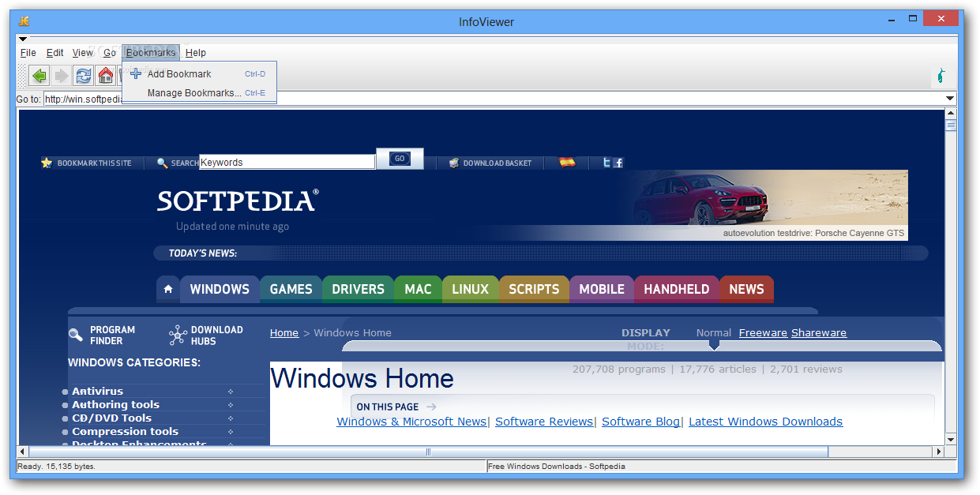Click the Authoring tools category link
Screen dimensions: 980x495
pos(115,405)
